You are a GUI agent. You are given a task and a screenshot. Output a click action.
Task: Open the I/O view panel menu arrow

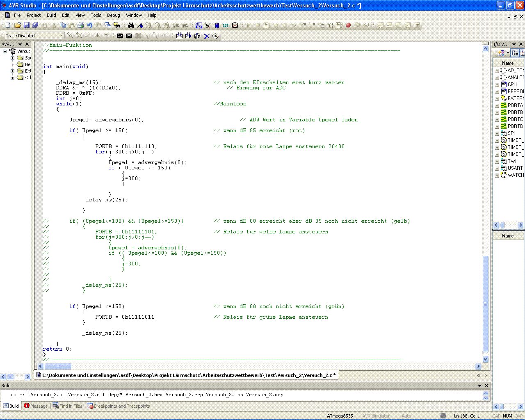click(x=514, y=44)
